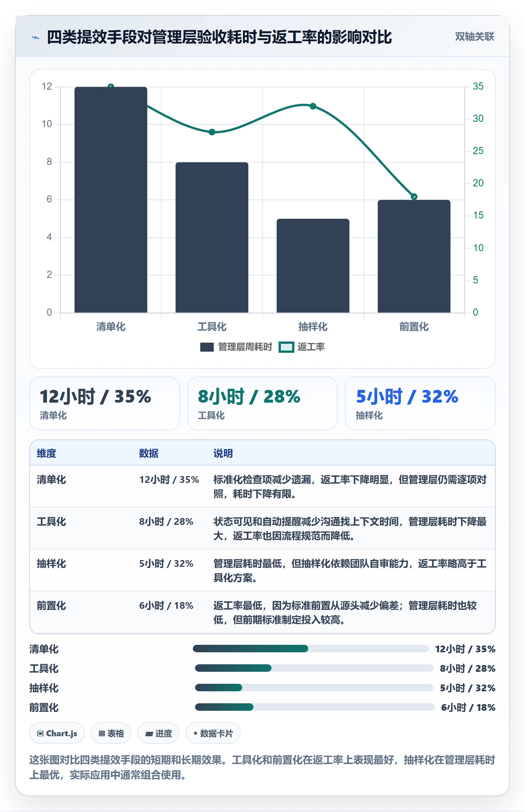The width and height of the screenshot is (525, 812).
Task: Click the 工具化 row name in table
Action: [51, 521]
